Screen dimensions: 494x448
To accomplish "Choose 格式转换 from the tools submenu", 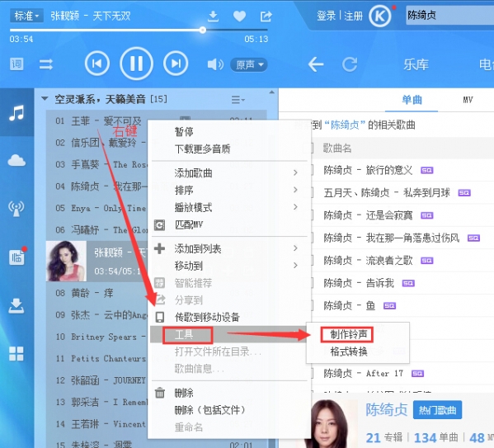I will [x=349, y=351].
